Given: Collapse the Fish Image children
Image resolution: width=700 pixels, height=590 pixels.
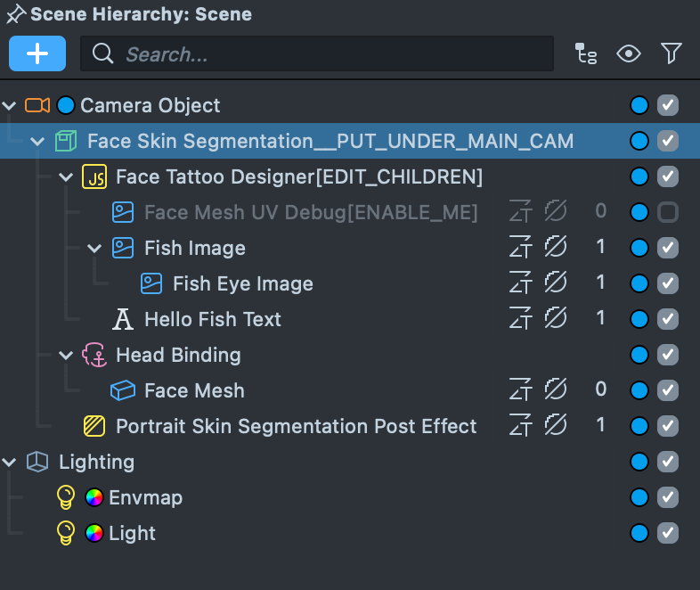Looking at the screenshot, I should pyautogui.click(x=95, y=248).
